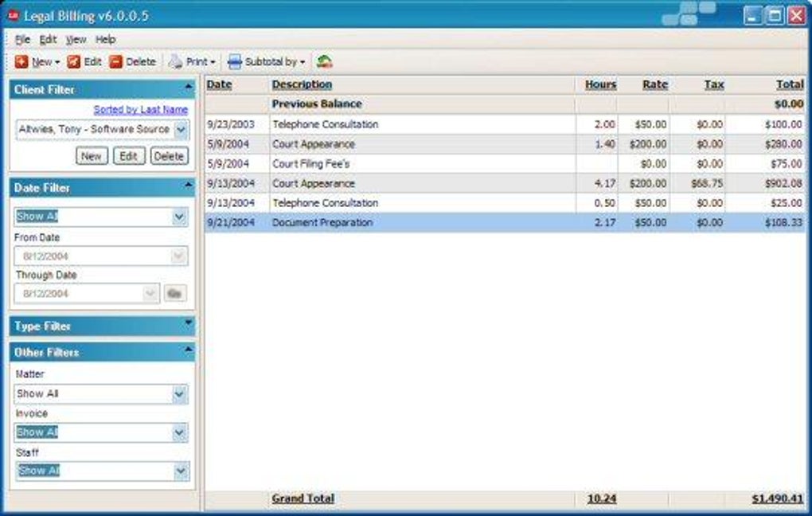Select the Court Filing Fee's row

coord(505,164)
